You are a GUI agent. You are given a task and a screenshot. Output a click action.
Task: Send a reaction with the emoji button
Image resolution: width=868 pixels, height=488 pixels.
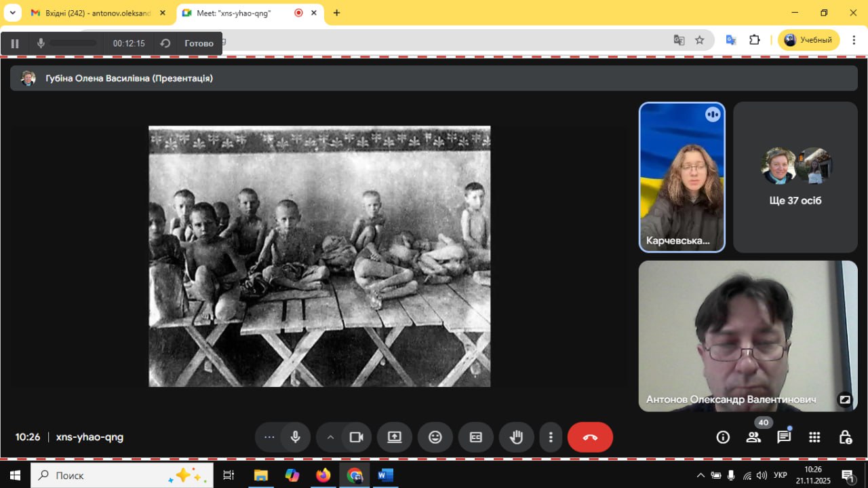pyautogui.click(x=435, y=437)
